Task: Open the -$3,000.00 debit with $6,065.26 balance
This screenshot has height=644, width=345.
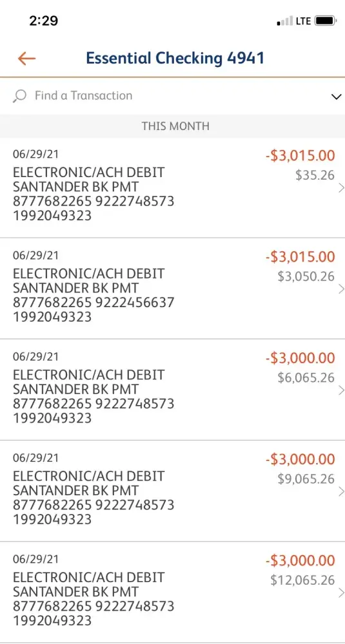Action: point(172,390)
